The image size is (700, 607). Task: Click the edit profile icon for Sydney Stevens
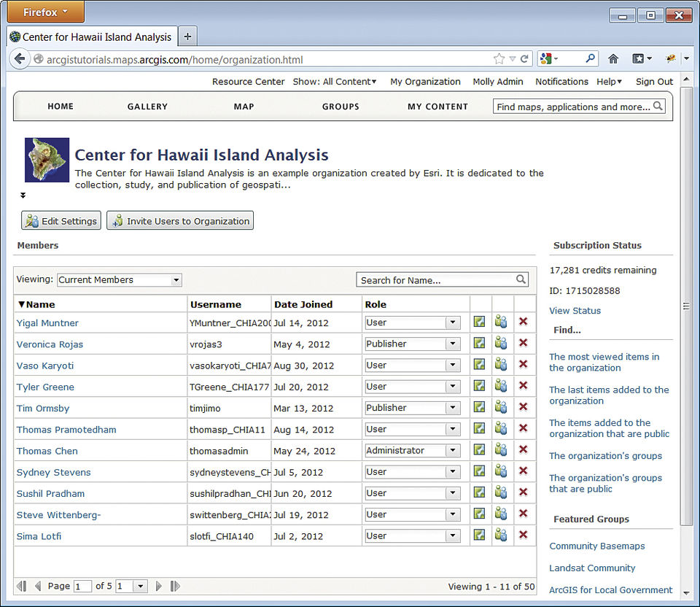(x=480, y=471)
